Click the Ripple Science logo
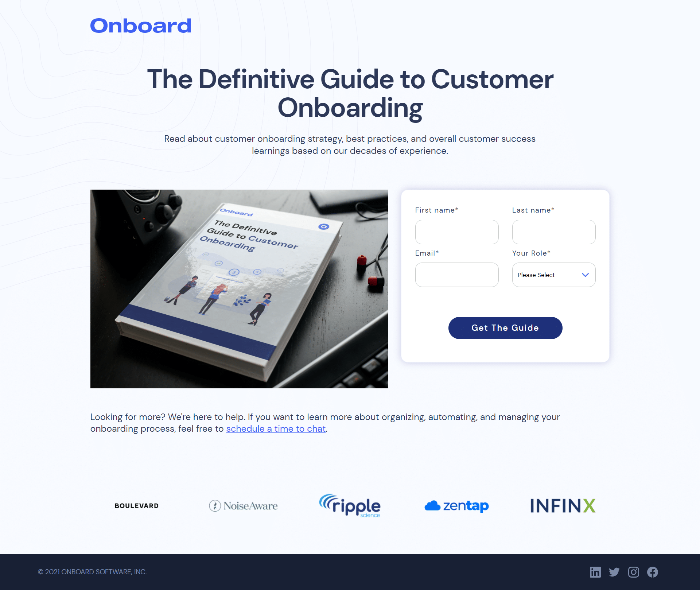This screenshot has width=700, height=590. pos(349,505)
